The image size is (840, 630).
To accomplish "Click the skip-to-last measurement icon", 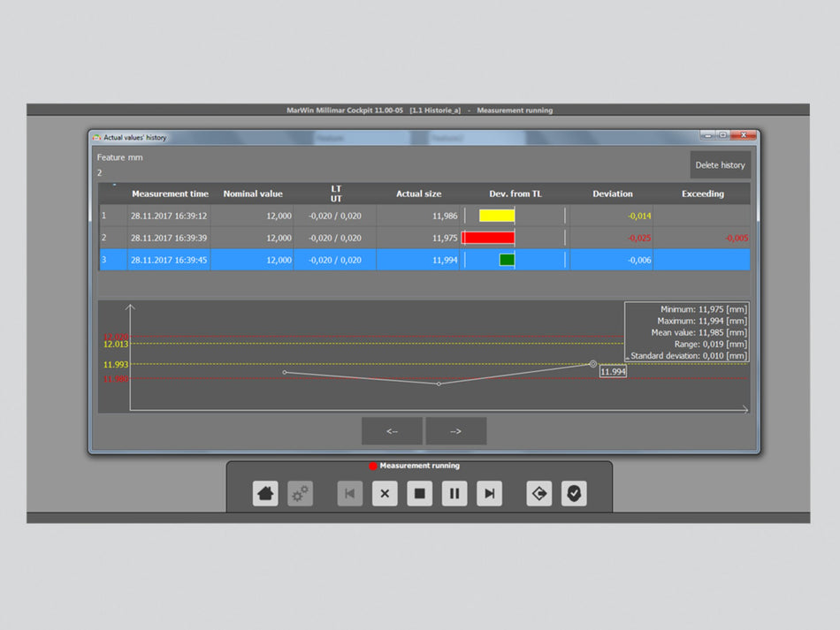I will pos(489,494).
